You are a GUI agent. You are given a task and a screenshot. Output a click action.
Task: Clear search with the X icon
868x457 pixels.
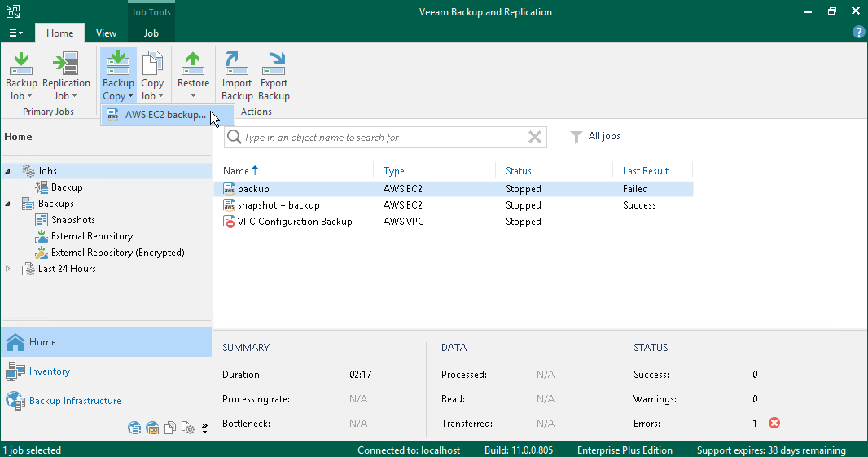[x=535, y=138]
